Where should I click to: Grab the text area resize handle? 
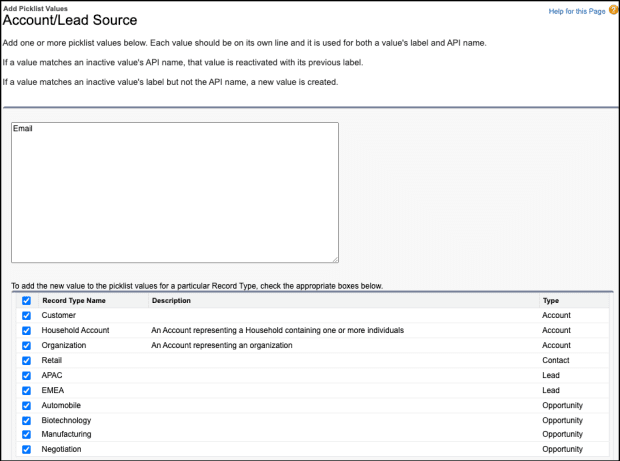point(334,258)
